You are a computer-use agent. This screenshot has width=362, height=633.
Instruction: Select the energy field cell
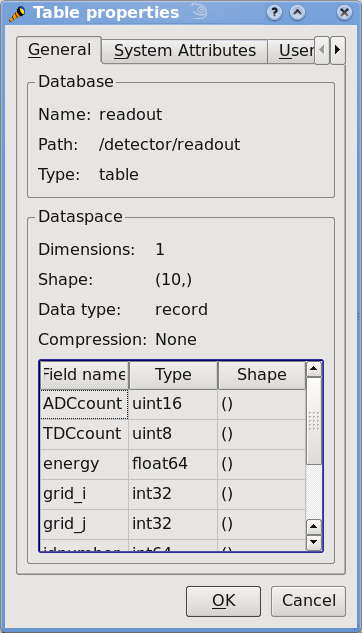point(84,464)
